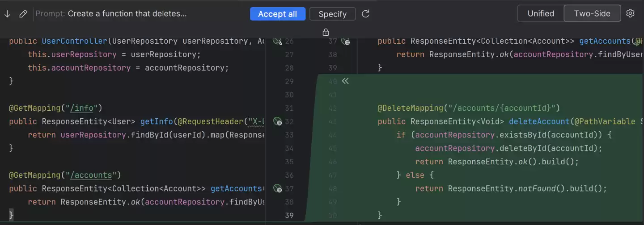Click the Specify button

(332, 14)
